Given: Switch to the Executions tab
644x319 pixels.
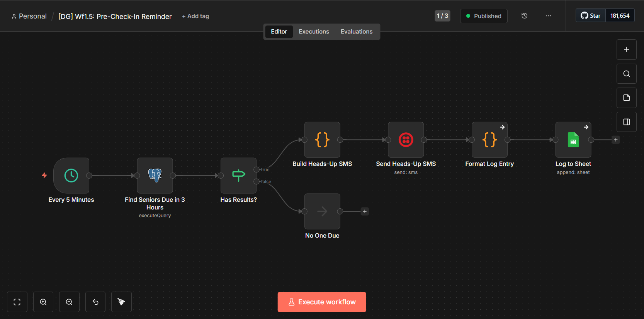Looking at the screenshot, I should click(314, 32).
